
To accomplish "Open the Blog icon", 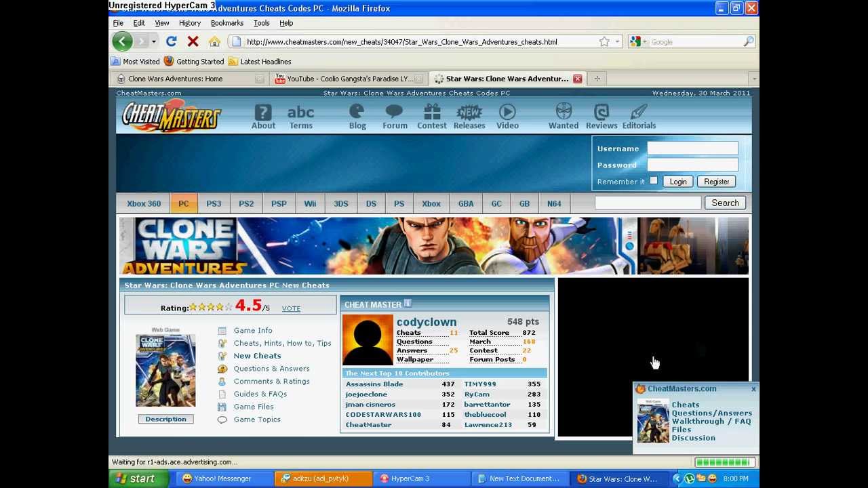I will (357, 116).
